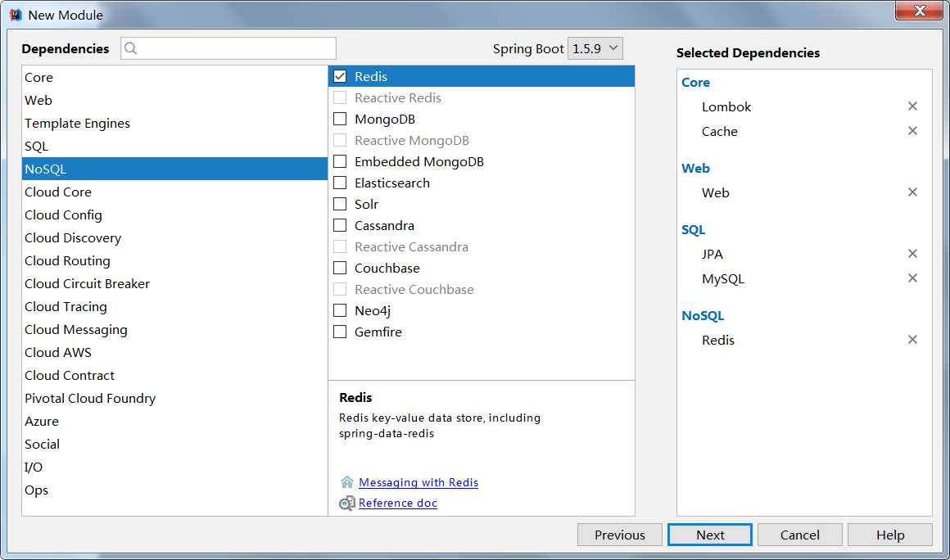Select the Ops category
Image resolution: width=950 pixels, height=560 pixels.
point(174,490)
